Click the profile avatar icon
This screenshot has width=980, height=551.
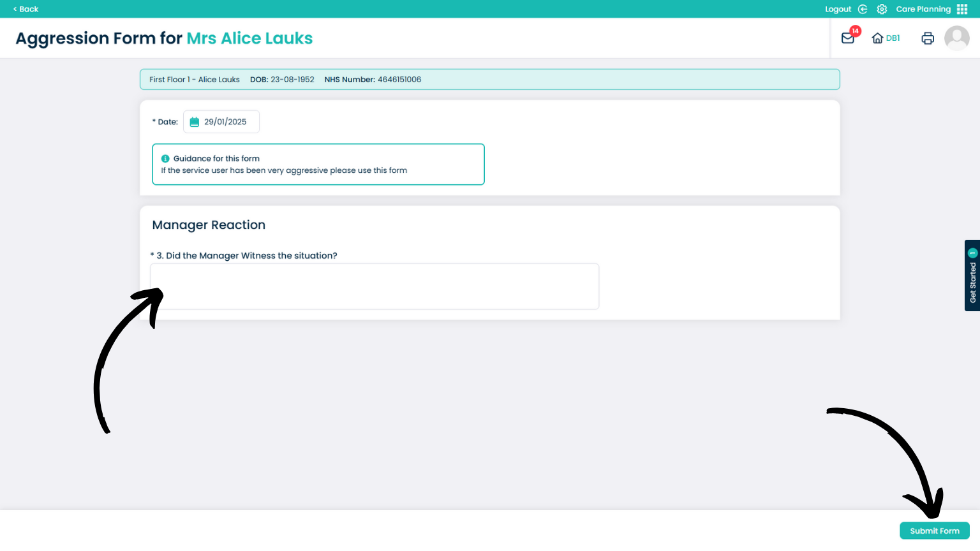click(x=957, y=38)
